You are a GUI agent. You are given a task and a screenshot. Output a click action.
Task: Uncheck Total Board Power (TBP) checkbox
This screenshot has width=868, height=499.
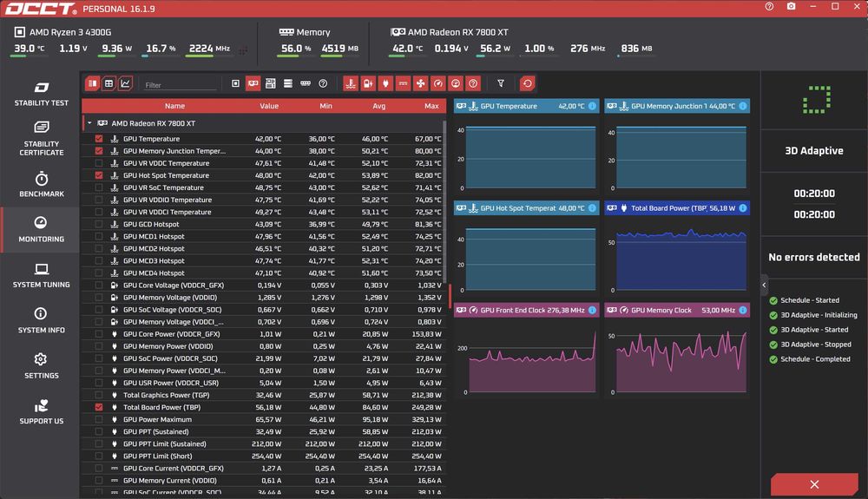pos(99,407)
